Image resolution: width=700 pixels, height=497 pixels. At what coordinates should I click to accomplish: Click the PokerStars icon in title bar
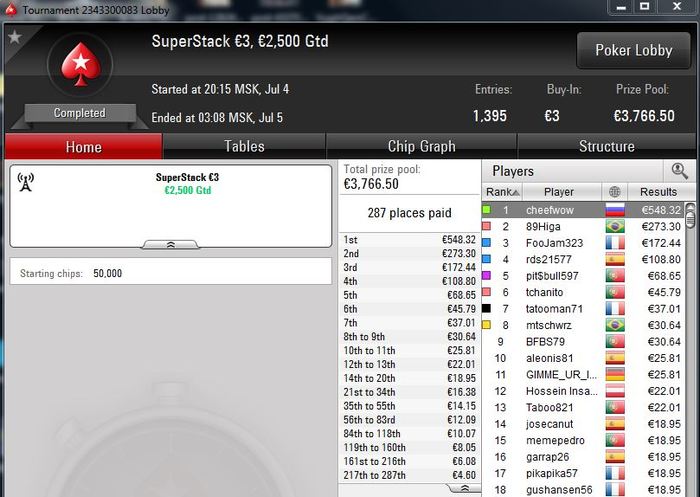pyautogui.click(x=11, y=9)
